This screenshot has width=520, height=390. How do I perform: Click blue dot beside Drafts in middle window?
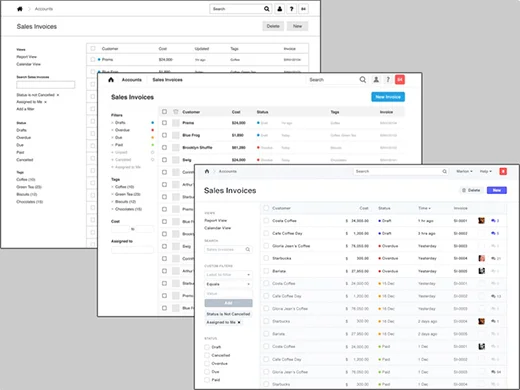[x=153, y=123]
